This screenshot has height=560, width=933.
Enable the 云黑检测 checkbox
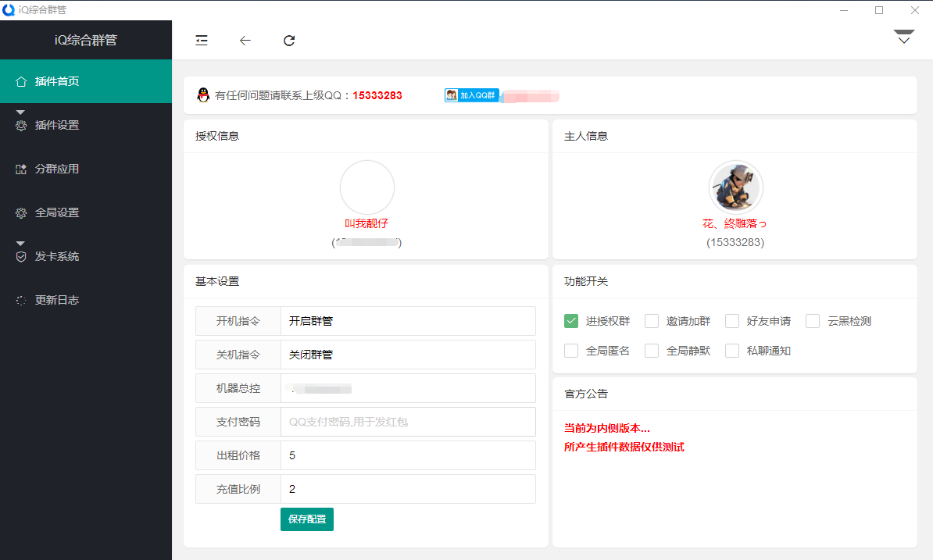coord(813,321)
